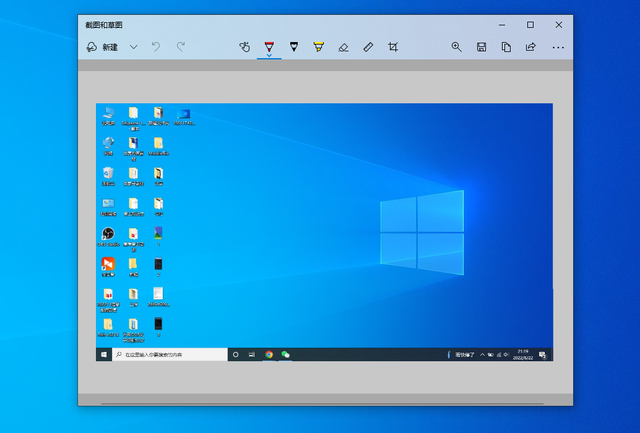
Task: Activate the image crop tool
Action: 393,47
